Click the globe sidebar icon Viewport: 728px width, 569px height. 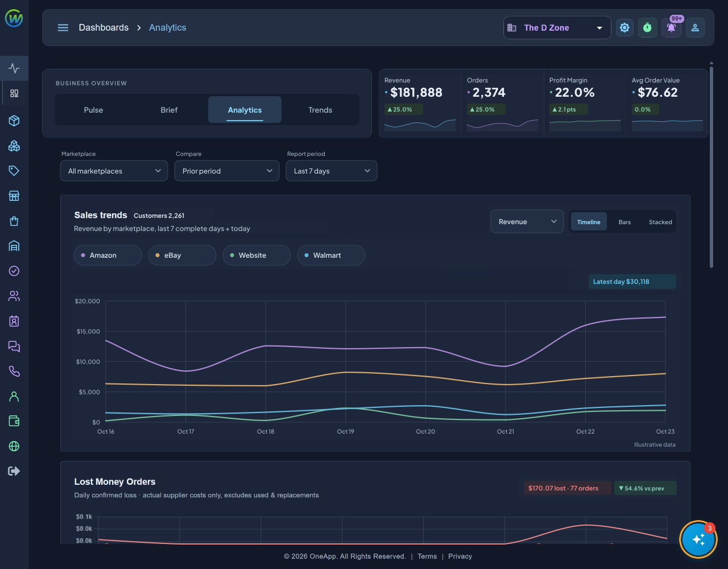(14, 446)
